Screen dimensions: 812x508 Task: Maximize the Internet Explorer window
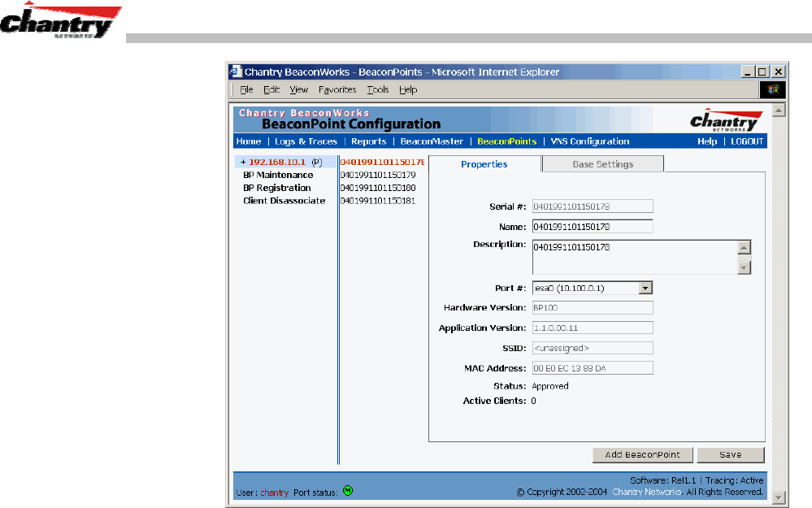[762, 72]
